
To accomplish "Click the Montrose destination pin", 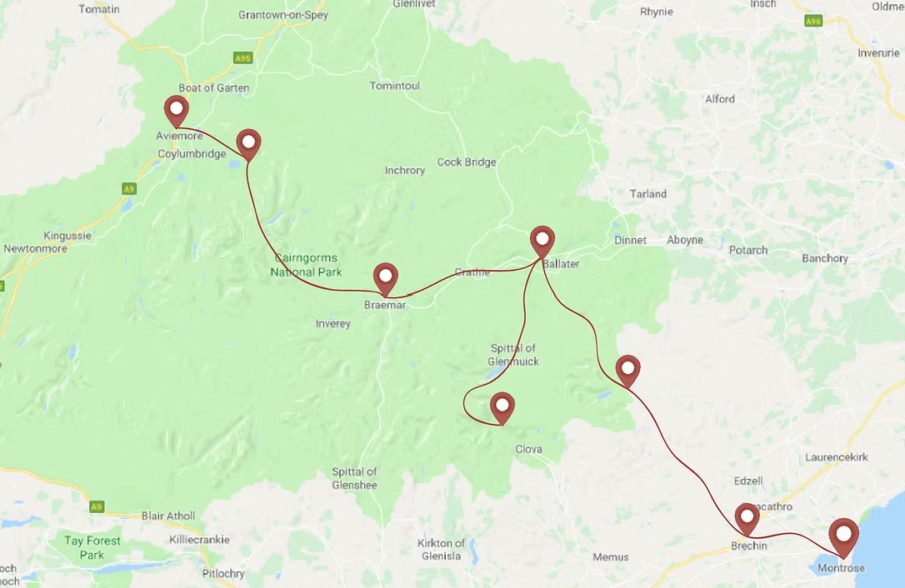I will [x=844, y=538].
